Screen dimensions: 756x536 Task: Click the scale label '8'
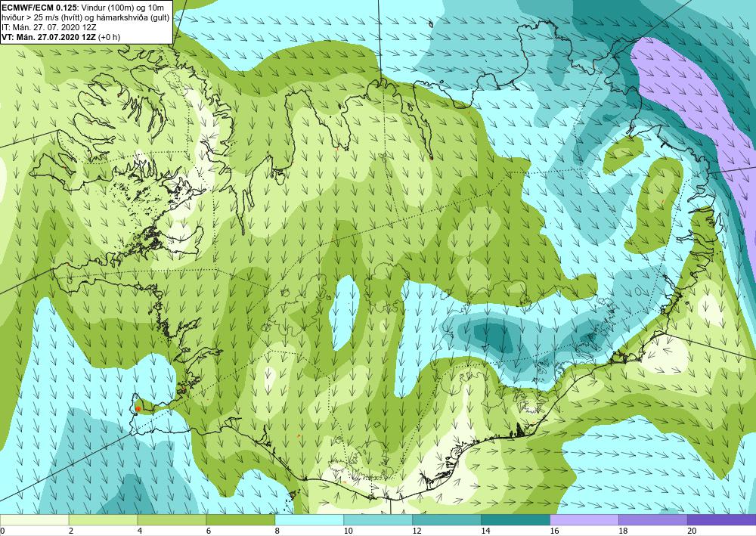point(277,531)
